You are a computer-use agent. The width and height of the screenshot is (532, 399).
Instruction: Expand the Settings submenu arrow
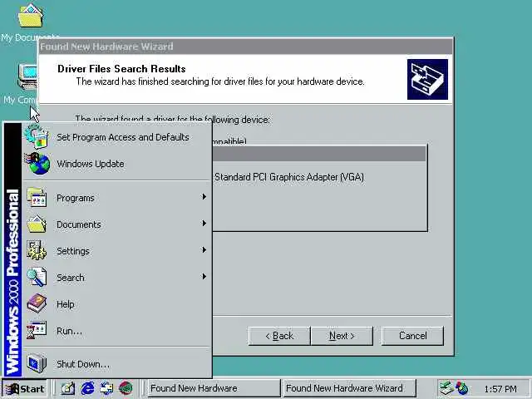(x=204, y=250)
